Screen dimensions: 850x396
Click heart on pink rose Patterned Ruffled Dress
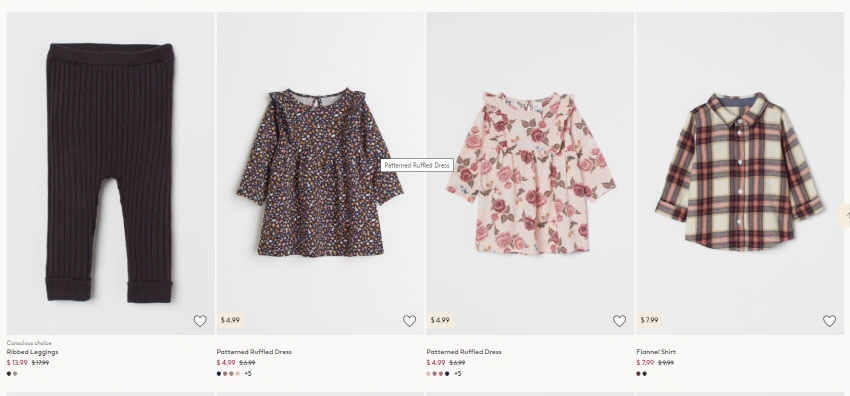(x=619, y=321)
